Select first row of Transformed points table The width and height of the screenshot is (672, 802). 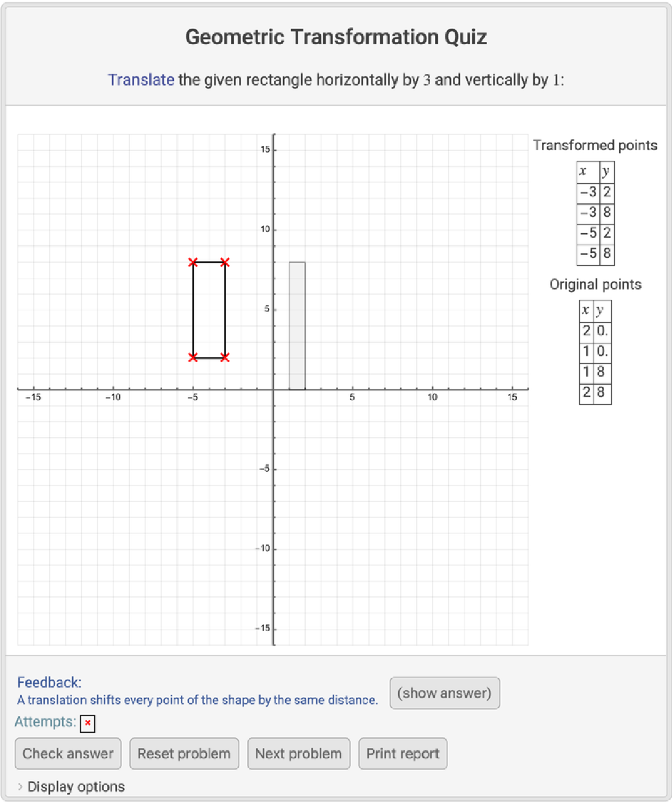tap(595, 192)
